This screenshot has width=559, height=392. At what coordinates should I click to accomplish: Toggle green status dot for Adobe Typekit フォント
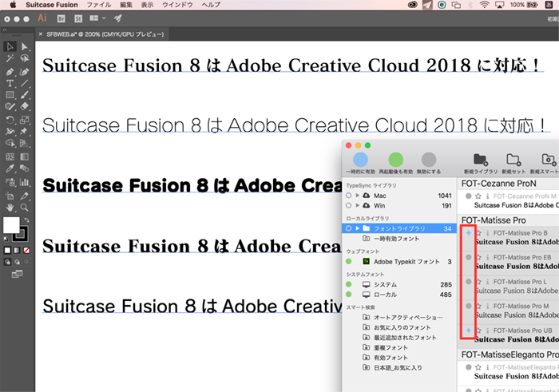(x=349, y=262)
